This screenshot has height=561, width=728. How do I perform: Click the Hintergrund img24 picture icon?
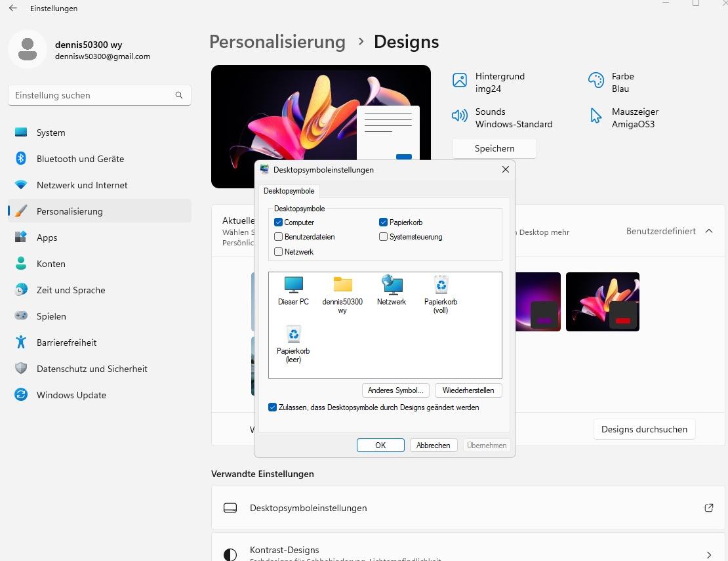[x=460, y=80]
